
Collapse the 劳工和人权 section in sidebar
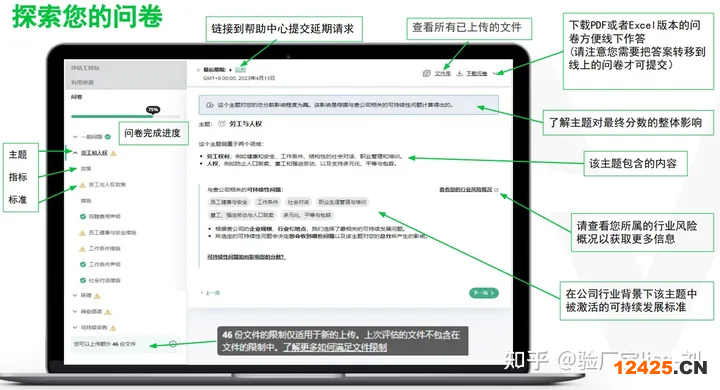75,153
